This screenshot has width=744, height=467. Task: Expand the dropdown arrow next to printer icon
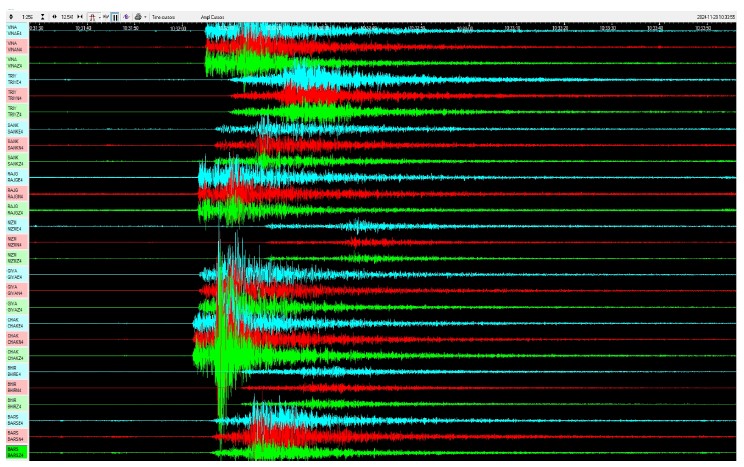[145, 17]
